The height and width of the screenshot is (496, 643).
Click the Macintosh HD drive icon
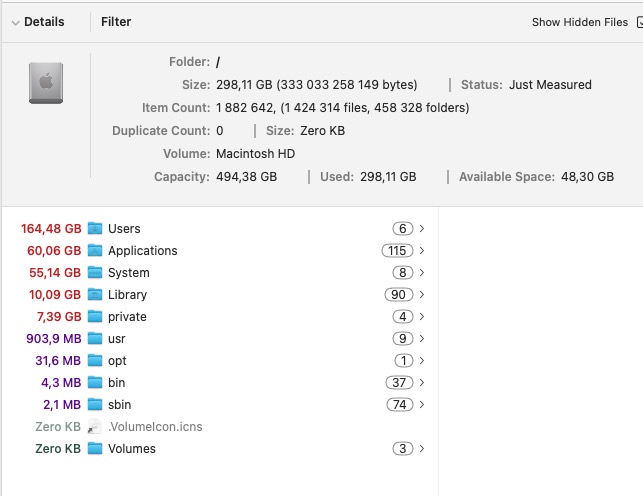[x=46, y=86]
